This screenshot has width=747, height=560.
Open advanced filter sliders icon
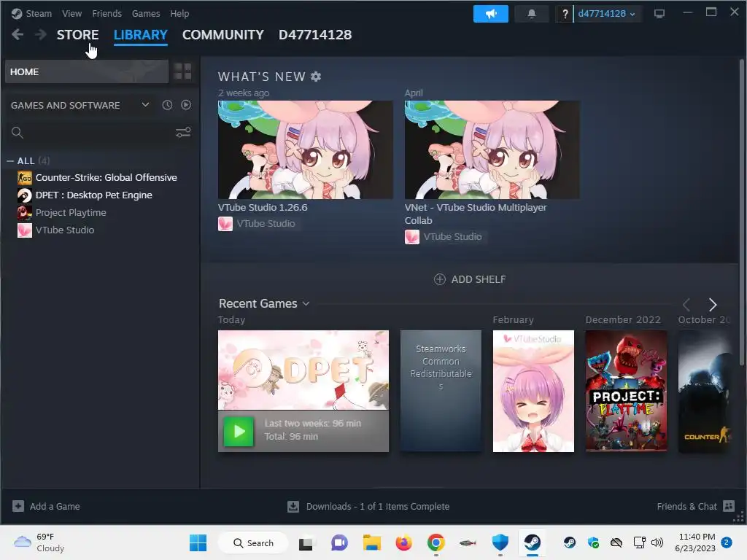(183, 133)
